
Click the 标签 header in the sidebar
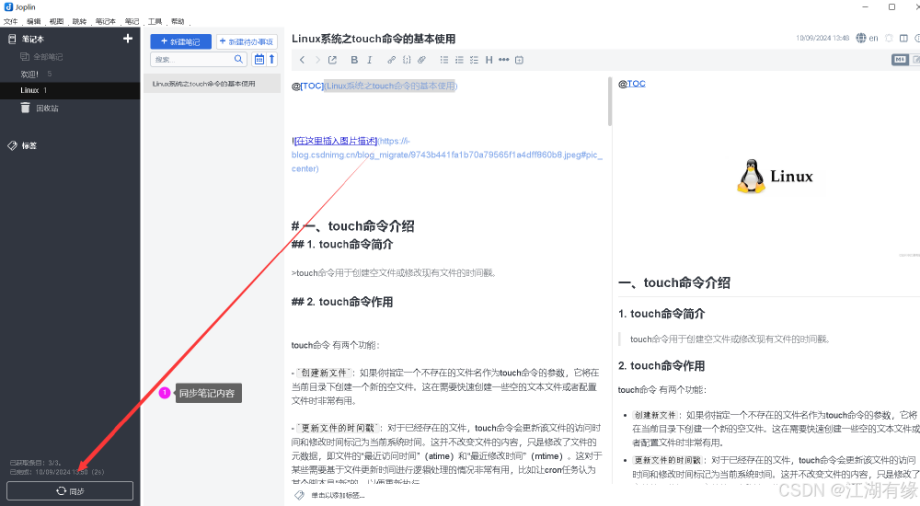[29, 146]
